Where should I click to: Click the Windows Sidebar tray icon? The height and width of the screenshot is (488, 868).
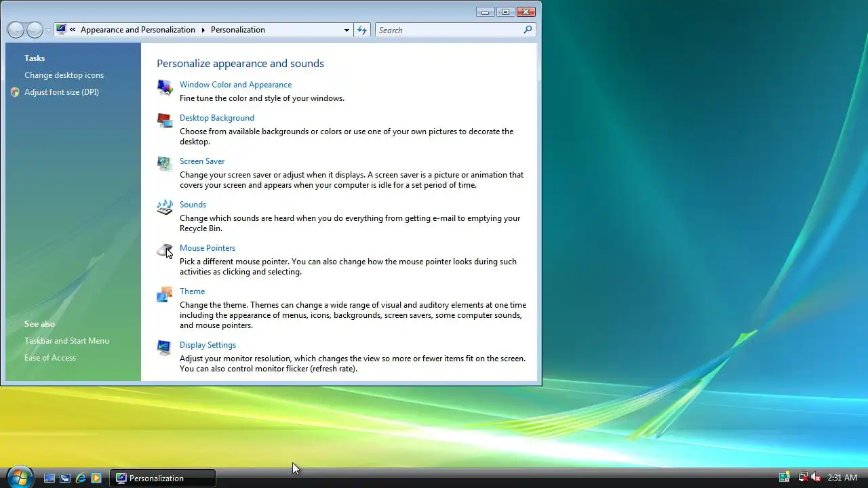[x=784, y=478]
